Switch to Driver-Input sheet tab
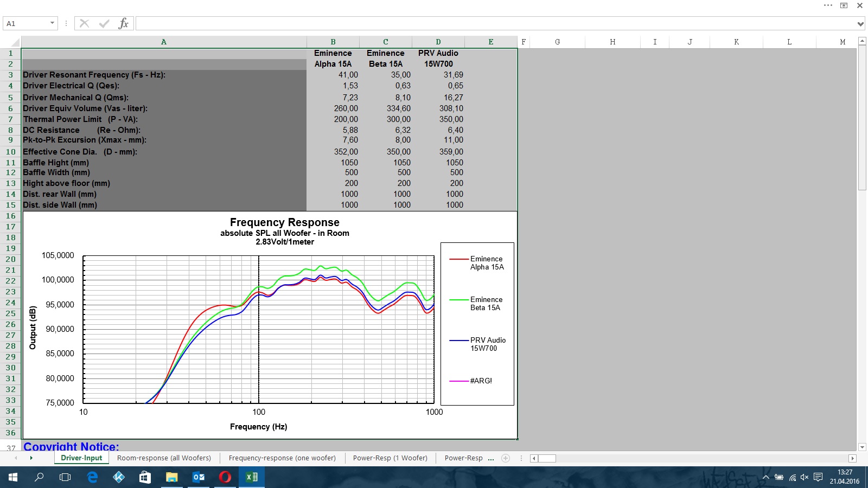 (81, 458)
